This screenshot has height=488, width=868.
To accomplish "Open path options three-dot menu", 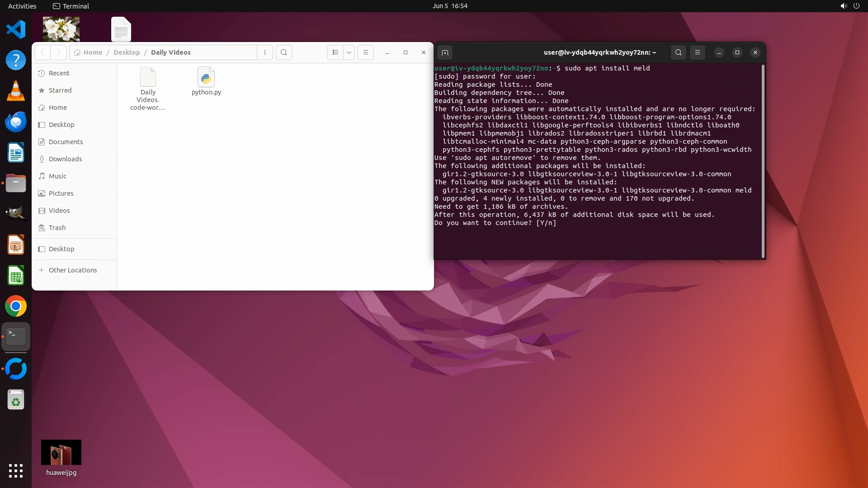I will (265, 52).
